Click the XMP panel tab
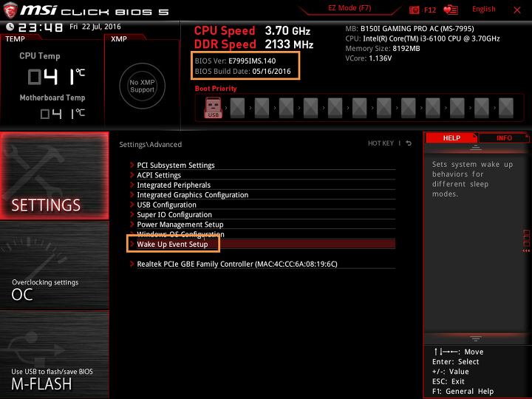Image resolution: width=532 pixels, height=399 pixels. (x=119, y=39)
